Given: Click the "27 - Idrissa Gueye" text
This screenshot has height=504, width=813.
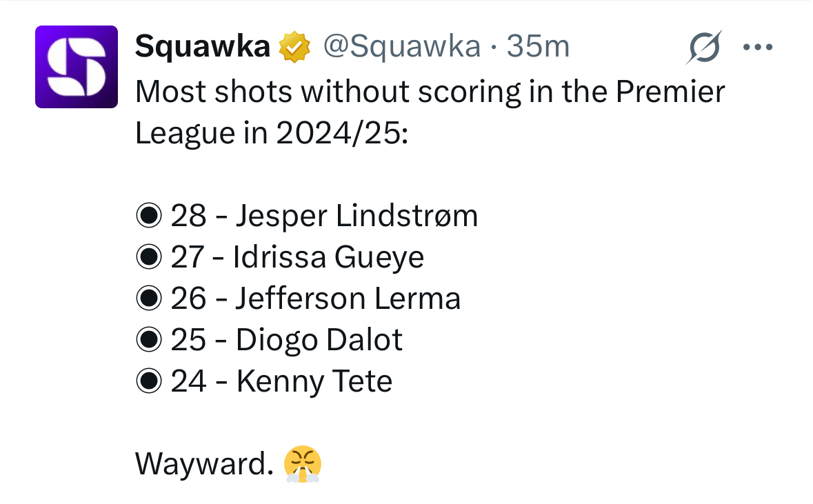Looking at the screenshot, I should click(297, 258).
